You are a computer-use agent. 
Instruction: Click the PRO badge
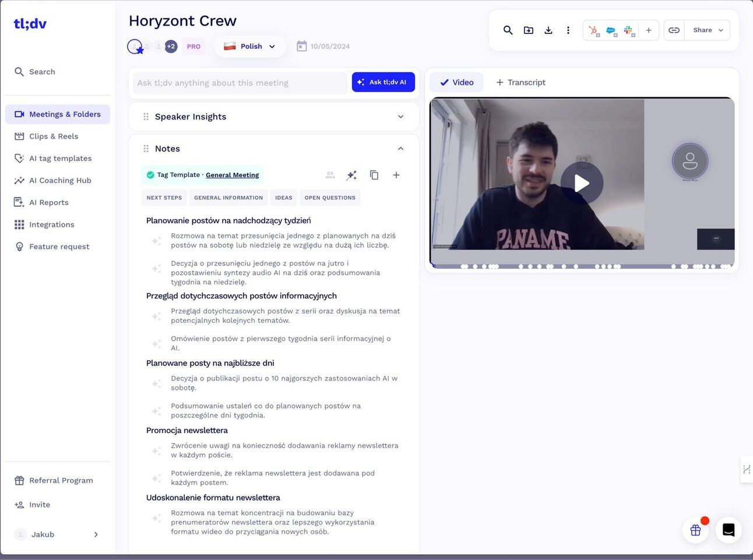193,47
